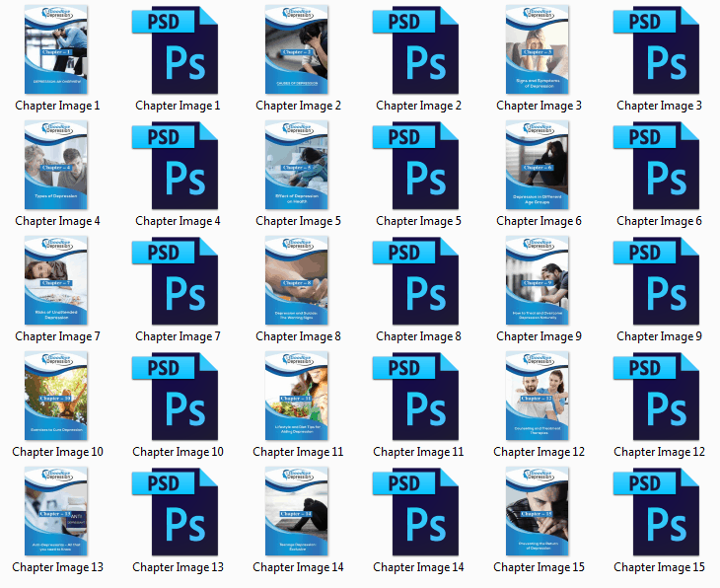
Task: Click the Types of Depression cover thumbnail
Action: tap(57, 165)
